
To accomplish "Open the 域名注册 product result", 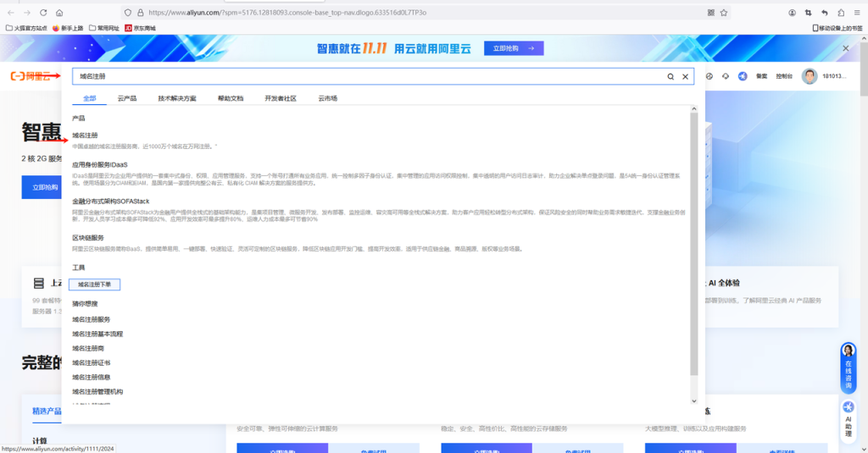I will (85, 135).
